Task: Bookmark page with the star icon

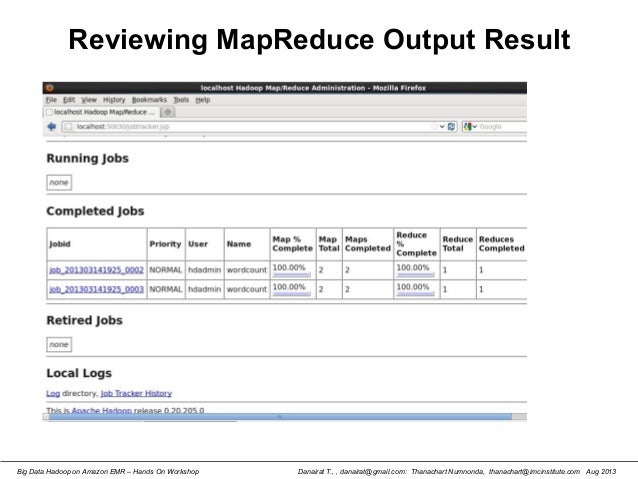Action: coord(434,127)
